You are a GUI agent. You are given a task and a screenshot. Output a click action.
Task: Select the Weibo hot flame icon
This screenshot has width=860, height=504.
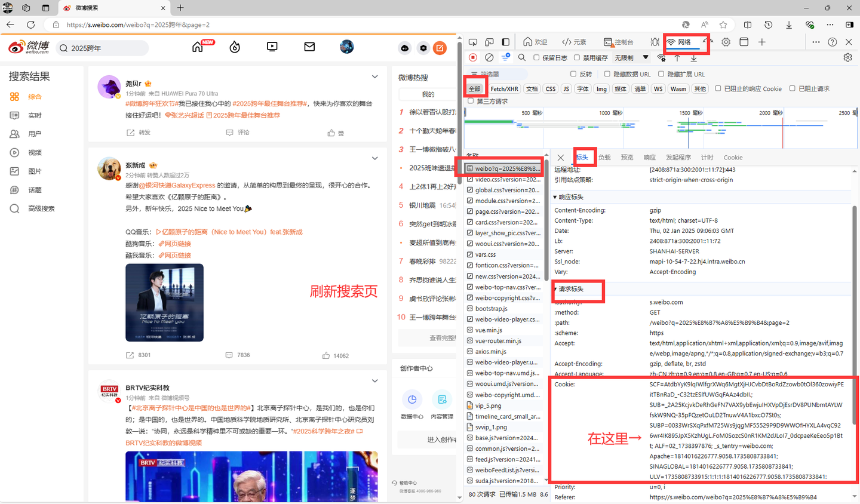(234, 46)
